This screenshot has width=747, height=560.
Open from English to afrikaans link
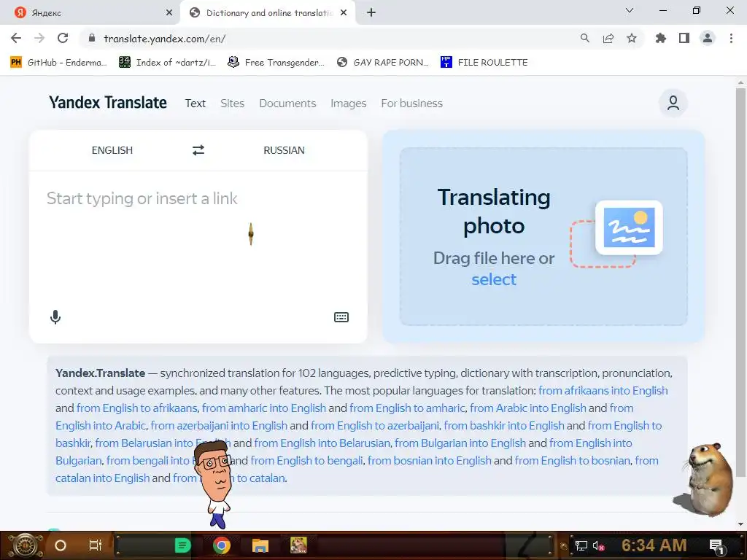coord(136,408)
